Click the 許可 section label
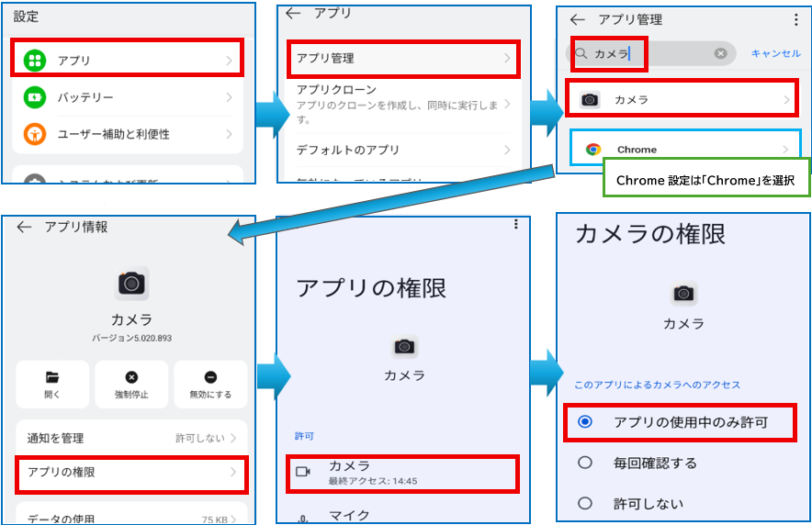 tap(305, 436)
